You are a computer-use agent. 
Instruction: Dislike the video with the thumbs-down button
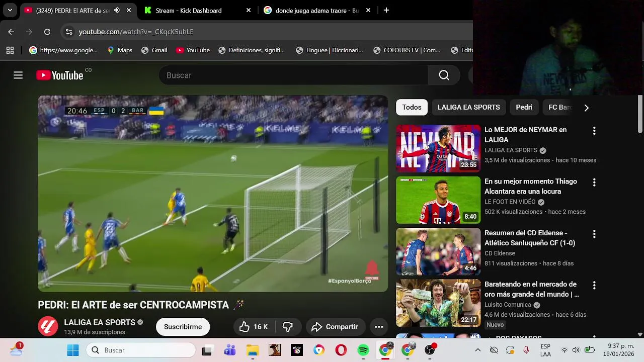(x=287, y=327)
